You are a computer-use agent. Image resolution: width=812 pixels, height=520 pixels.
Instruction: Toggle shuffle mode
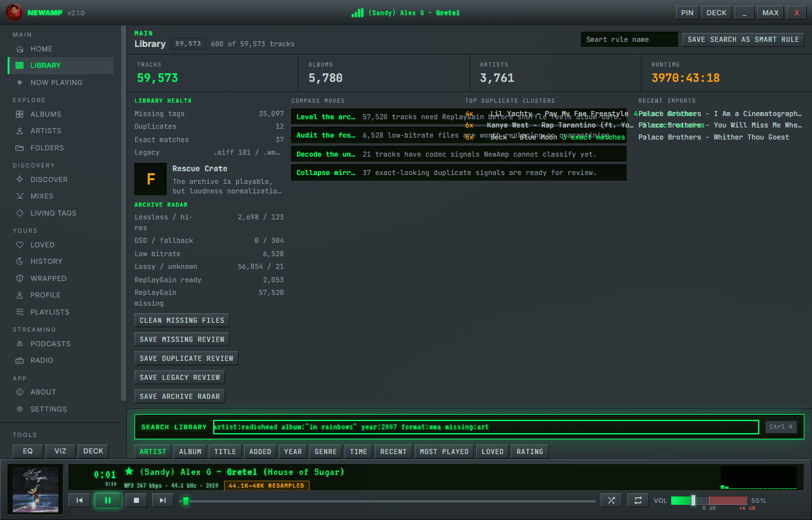[612, 500]
